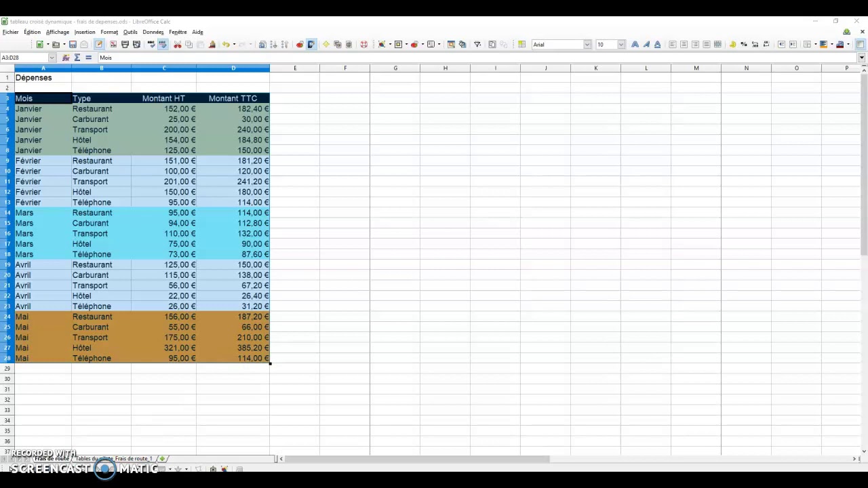Click the Undo arrow icon
Screen dimensions: 868x488
click(226, 44)
